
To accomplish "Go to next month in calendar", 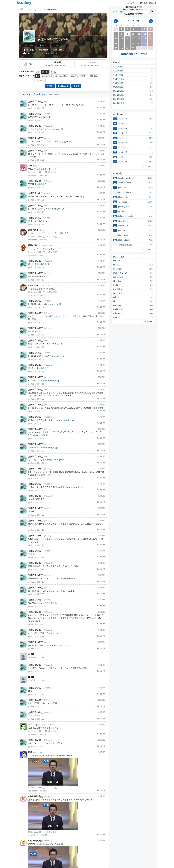I will (x=151, y=21).
